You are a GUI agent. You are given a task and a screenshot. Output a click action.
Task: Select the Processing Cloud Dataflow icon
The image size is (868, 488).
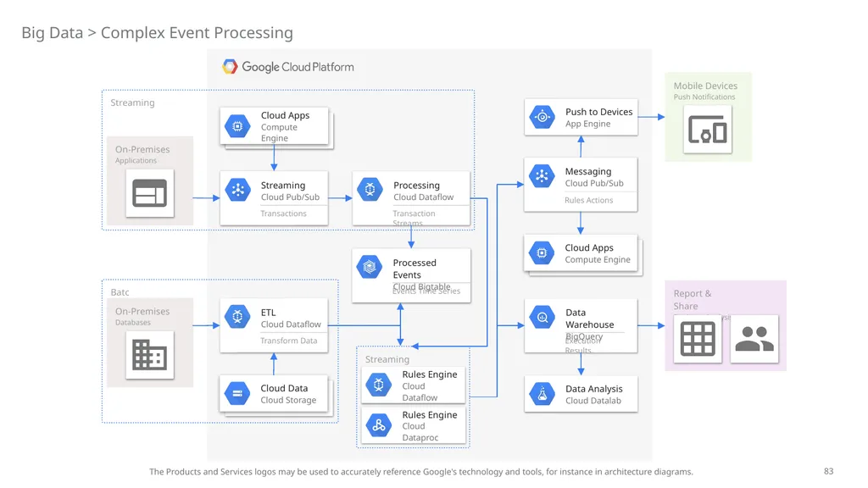coord(370,190)
